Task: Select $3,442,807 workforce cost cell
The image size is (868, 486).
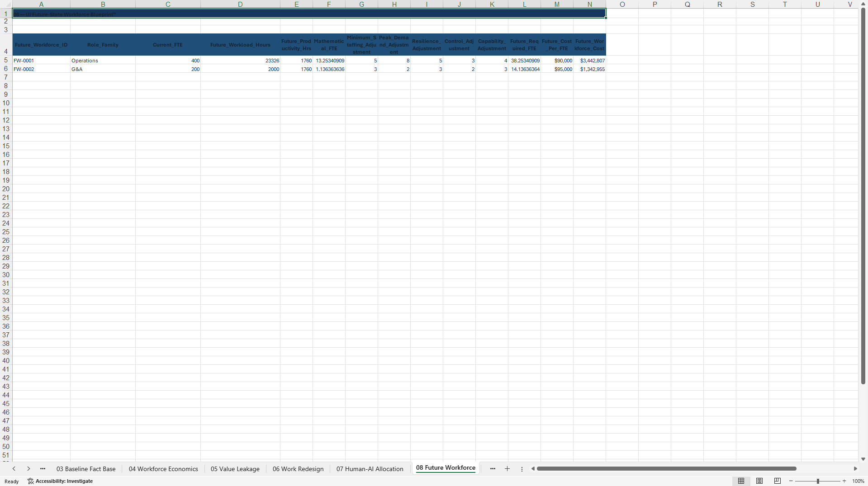Action: [589, 60]
